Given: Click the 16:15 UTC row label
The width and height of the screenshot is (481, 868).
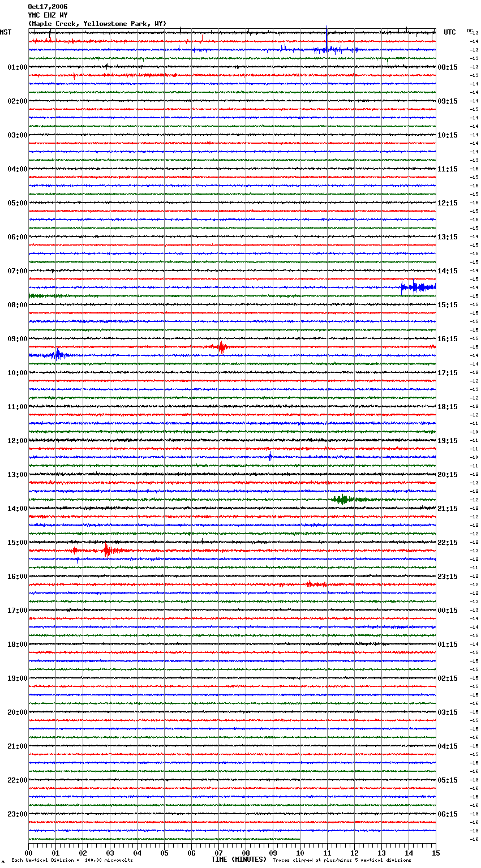Looking at the screenshot, I should tap(448, 339).
